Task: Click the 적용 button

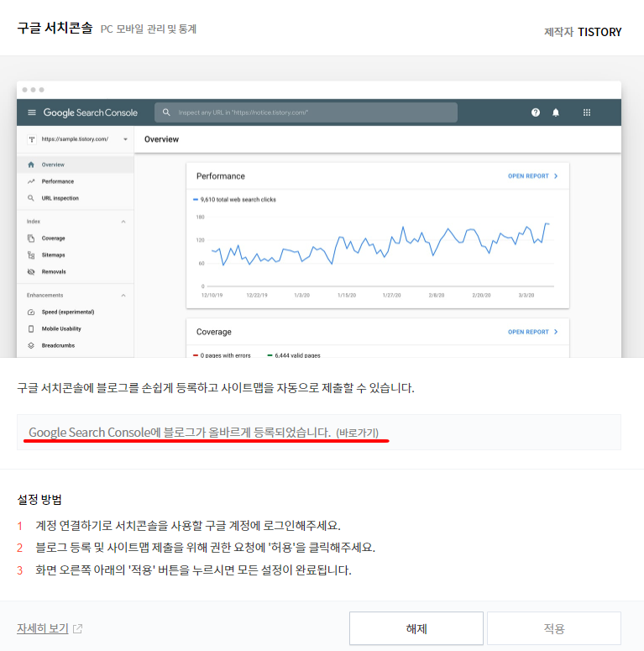Action: [554, 628]
